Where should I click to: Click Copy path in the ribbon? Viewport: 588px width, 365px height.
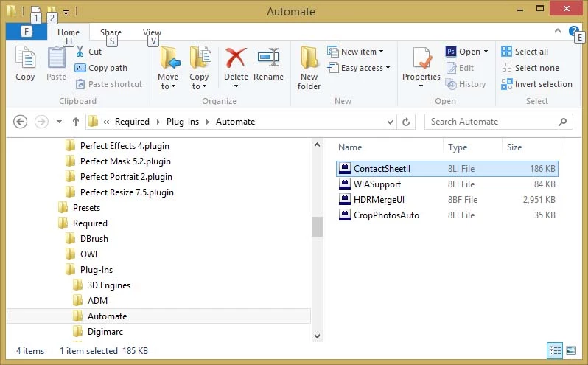tap(101, 68)
